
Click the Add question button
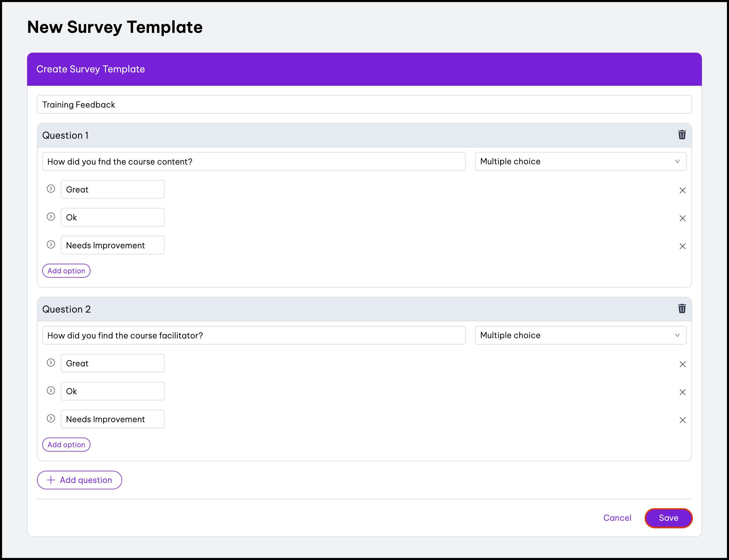[79, 480]
